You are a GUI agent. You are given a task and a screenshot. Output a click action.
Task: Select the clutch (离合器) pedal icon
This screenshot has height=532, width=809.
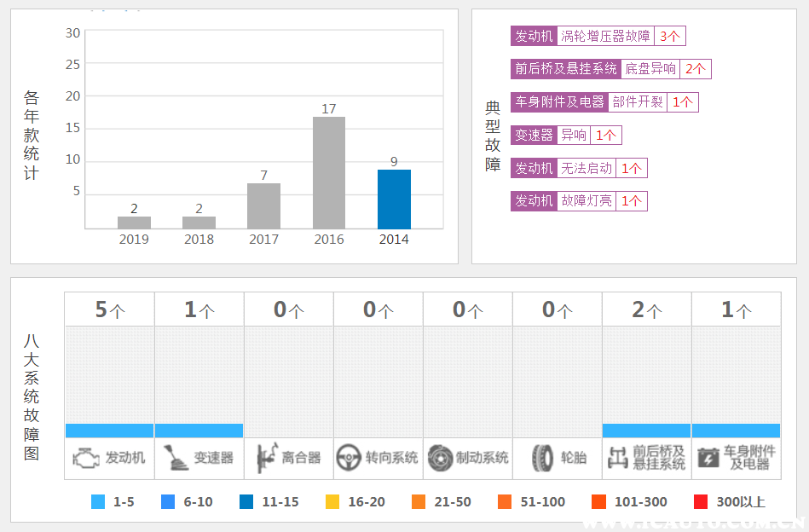click(x=265, y=458)
